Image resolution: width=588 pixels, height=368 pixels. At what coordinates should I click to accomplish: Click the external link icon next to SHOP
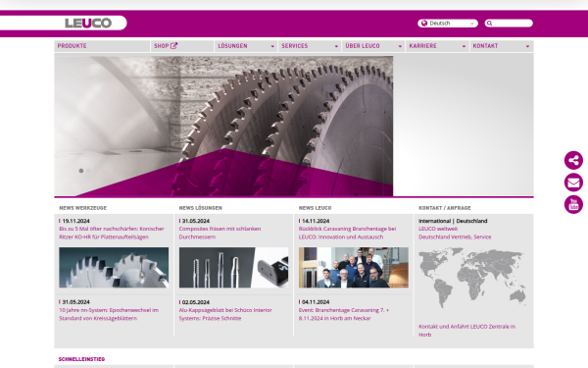click(173, 46)
